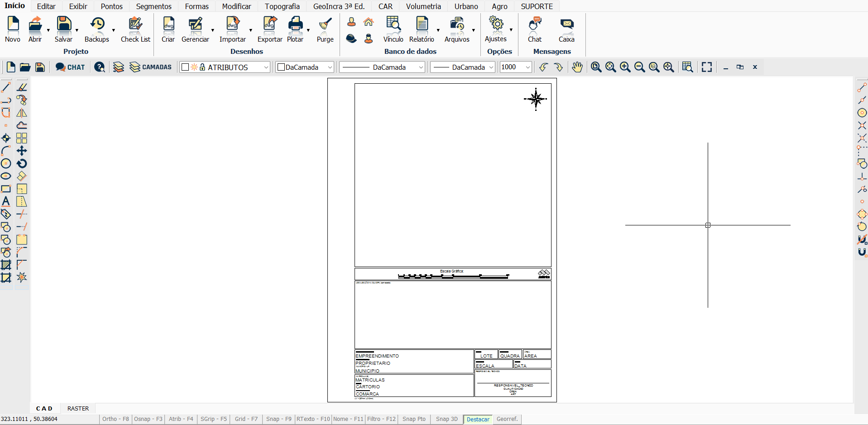Open the scale 1000 dropdown
Viewport: 868px width, 425px height.
point(528,67)
